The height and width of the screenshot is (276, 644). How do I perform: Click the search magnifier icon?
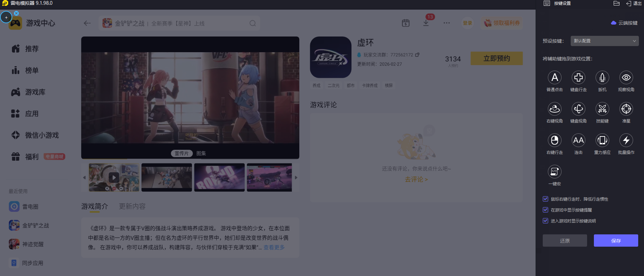[253, 23]
